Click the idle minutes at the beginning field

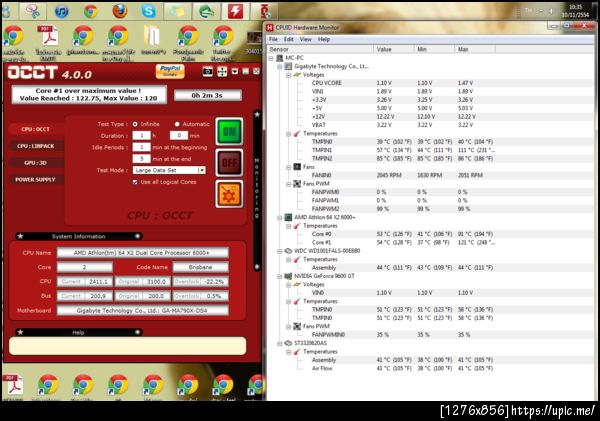pyautogui.click(x=141, y=147)
